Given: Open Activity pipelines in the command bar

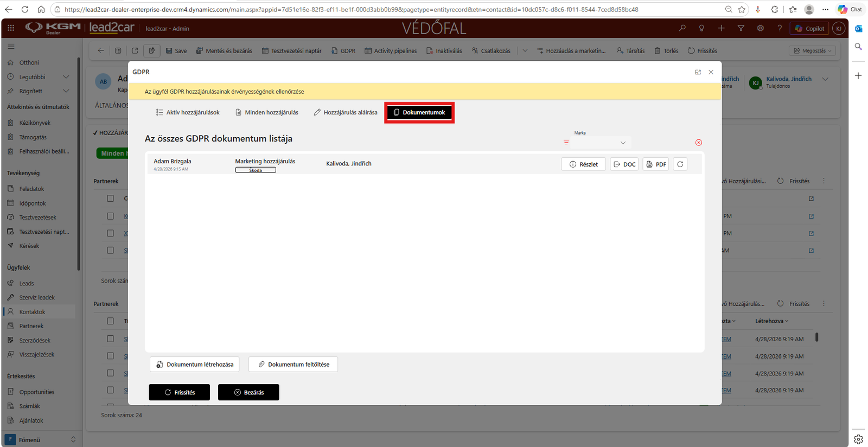Looking at the screenshot, I should point(391,50).
